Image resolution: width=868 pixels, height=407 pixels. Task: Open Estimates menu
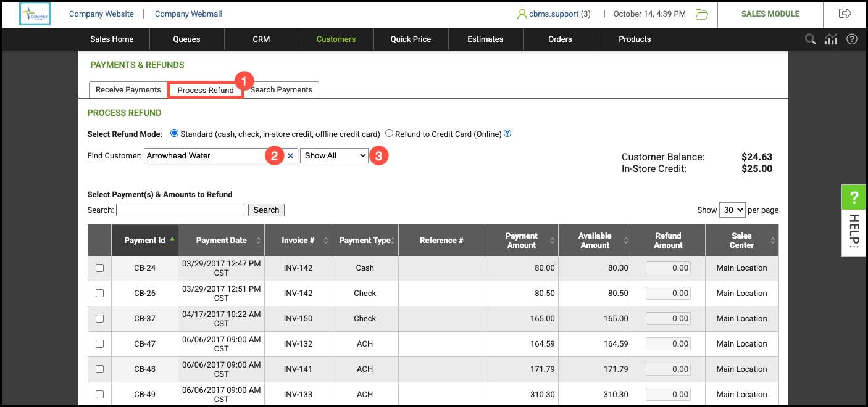pos(485,39)
